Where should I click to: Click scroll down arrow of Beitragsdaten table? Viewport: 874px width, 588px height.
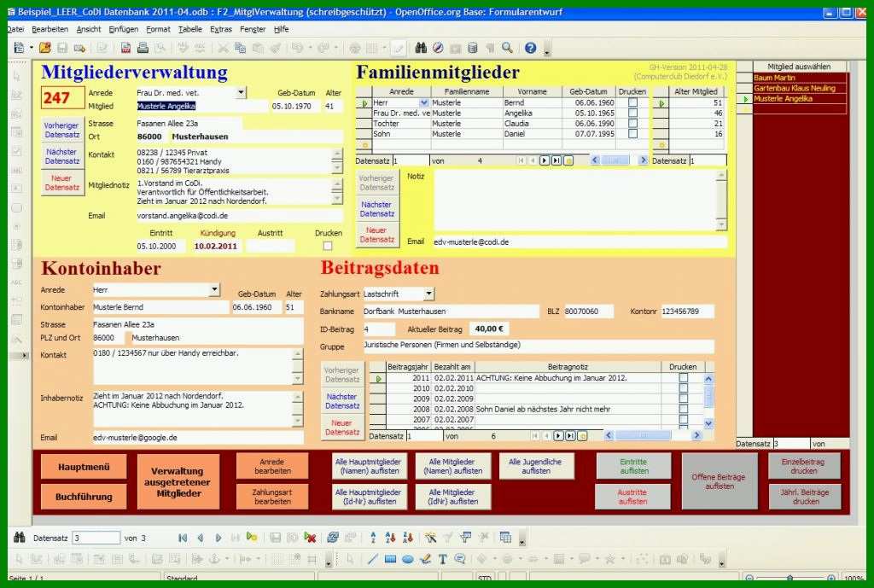pyautogui.click(x=708, y=423)
